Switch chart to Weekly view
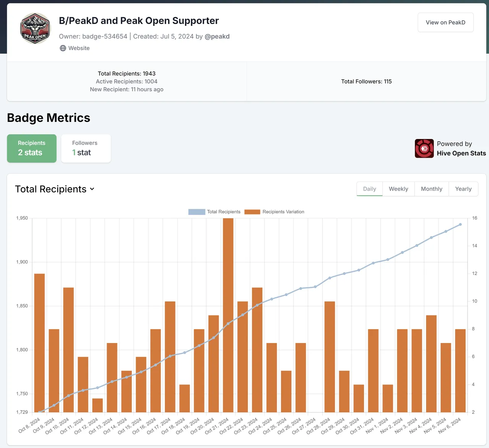Viewport: 489px width, 448px height. [398, 189]
